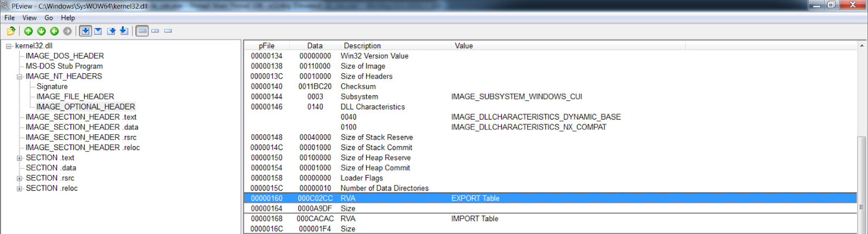Click the Data column header
Image resolution: width=868 pixels, height=234 pixels.
[315, 46]
